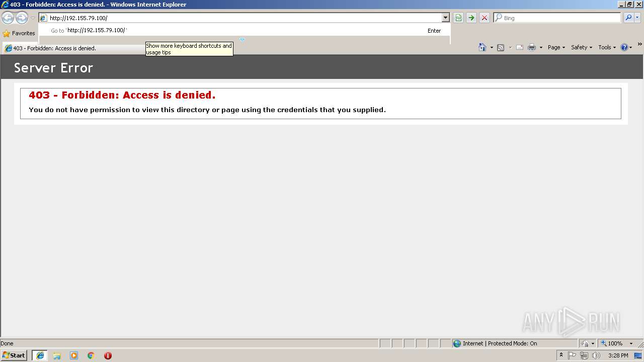Click the network tray icon
644x362 pixels.
584,355
